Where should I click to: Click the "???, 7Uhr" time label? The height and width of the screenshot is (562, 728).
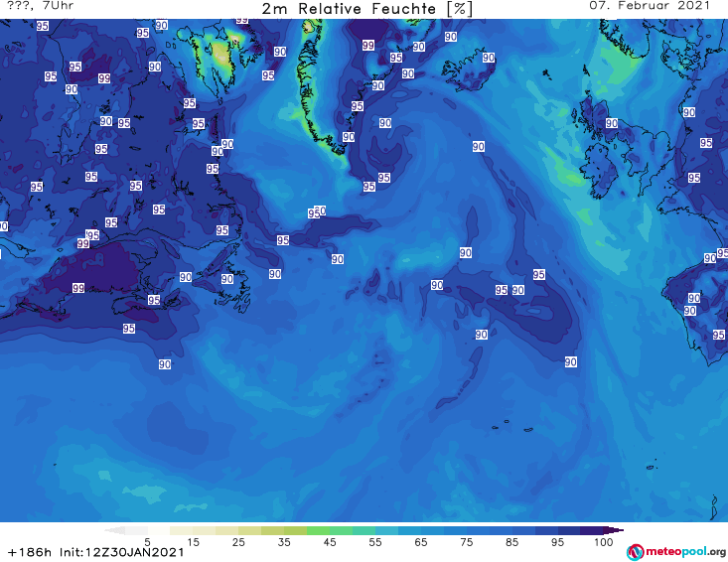click(x=41, y=6)
